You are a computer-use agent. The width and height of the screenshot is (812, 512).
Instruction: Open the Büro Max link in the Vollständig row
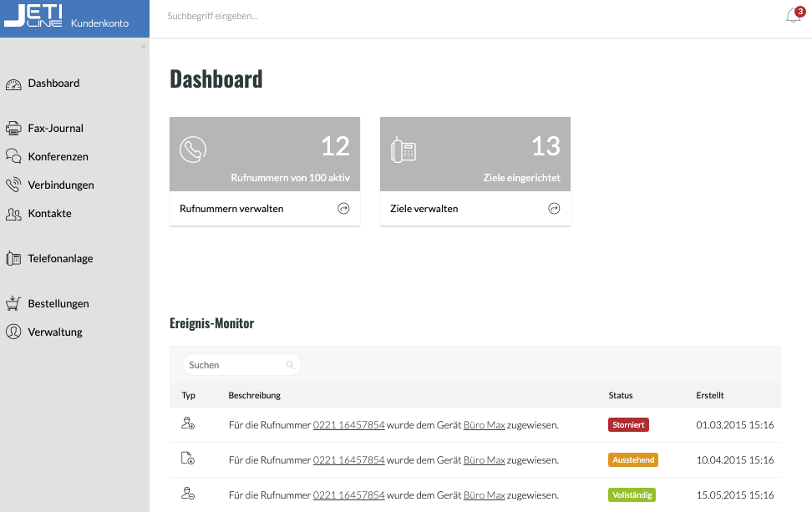(485, 495)
